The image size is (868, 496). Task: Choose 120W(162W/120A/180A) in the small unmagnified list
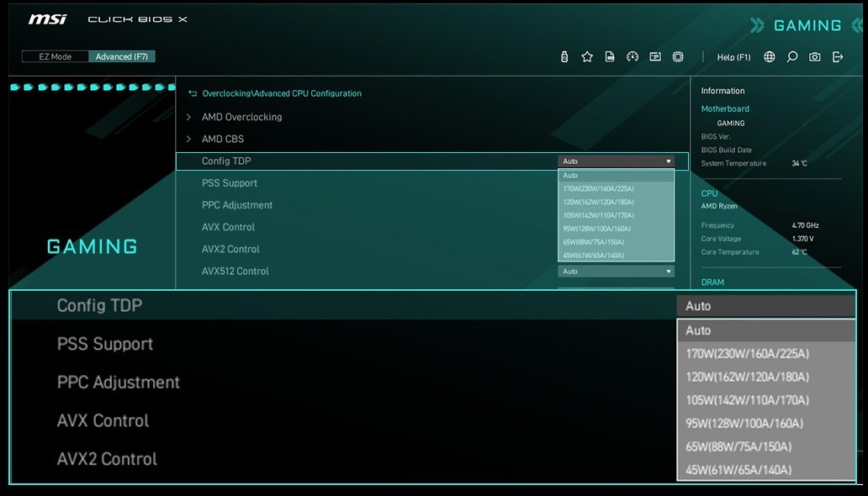(617, 202)
